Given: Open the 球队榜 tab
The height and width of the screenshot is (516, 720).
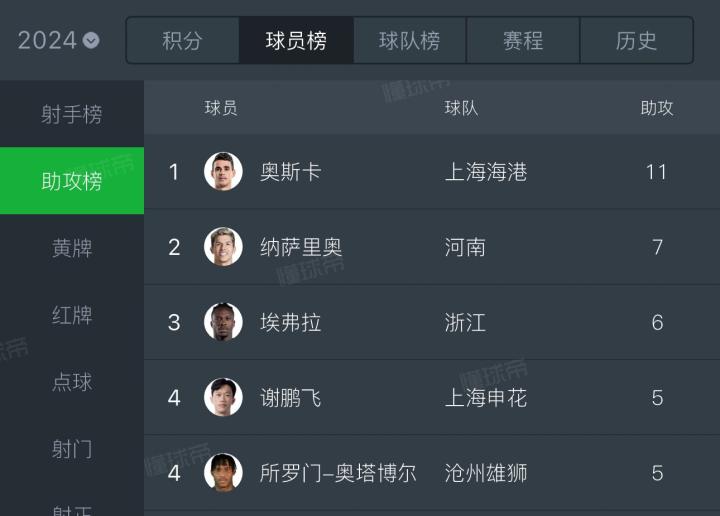Looking at the screenshot, I should (409, 40).
